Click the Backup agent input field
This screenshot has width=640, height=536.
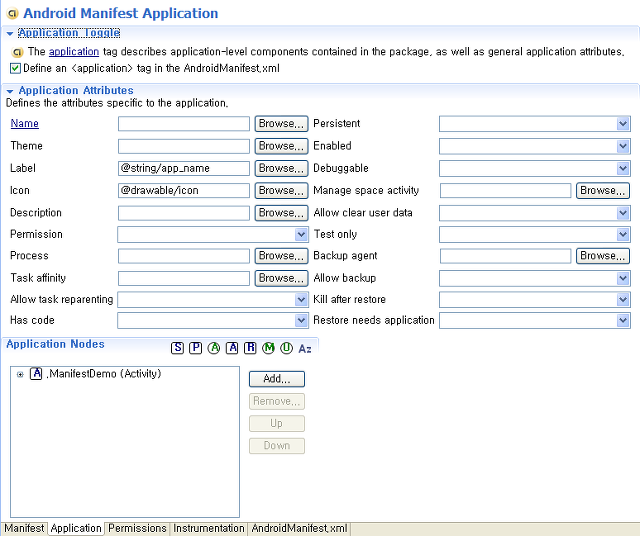505,256
